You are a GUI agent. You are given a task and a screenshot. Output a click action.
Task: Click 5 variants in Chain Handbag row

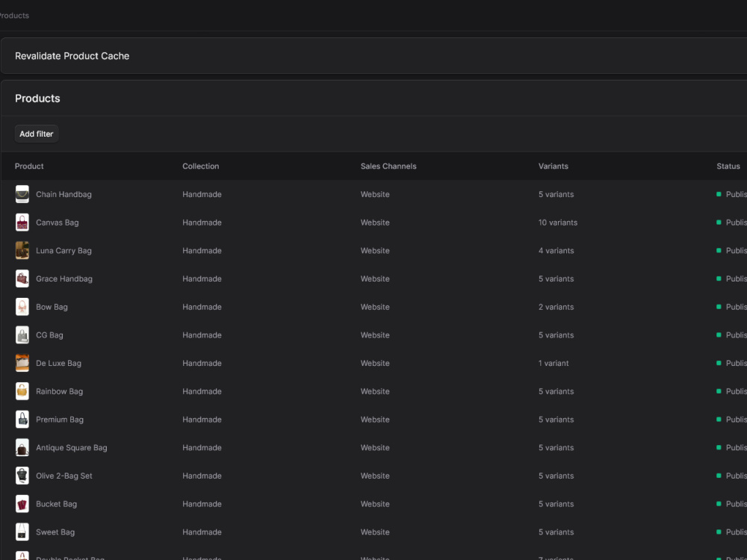point(556,194)
